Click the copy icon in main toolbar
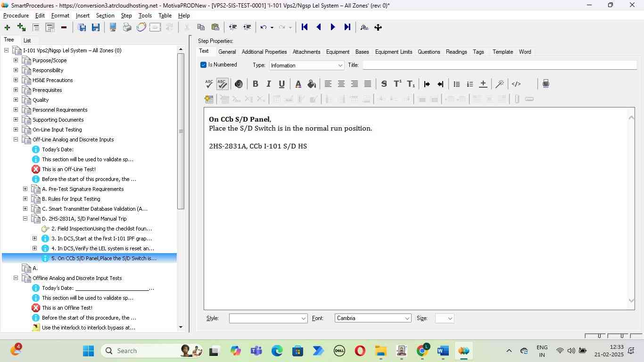 click(x=201, y=27)
